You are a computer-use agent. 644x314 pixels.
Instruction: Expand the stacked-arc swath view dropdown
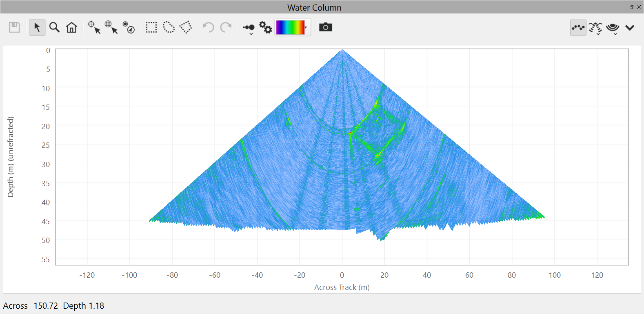click(613, 28)
